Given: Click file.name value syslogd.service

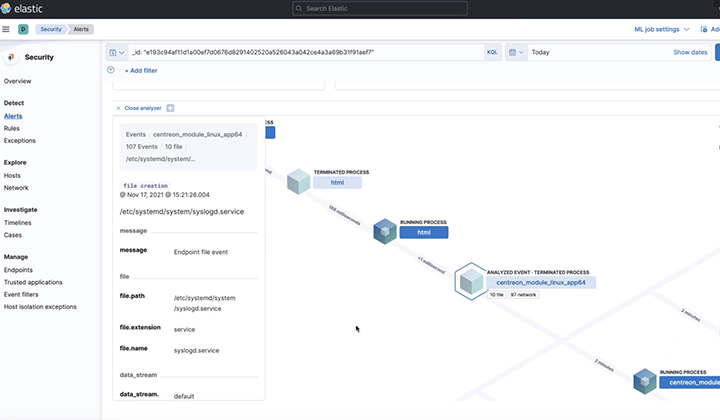Looking at the screenshot, I should (196, 351).
